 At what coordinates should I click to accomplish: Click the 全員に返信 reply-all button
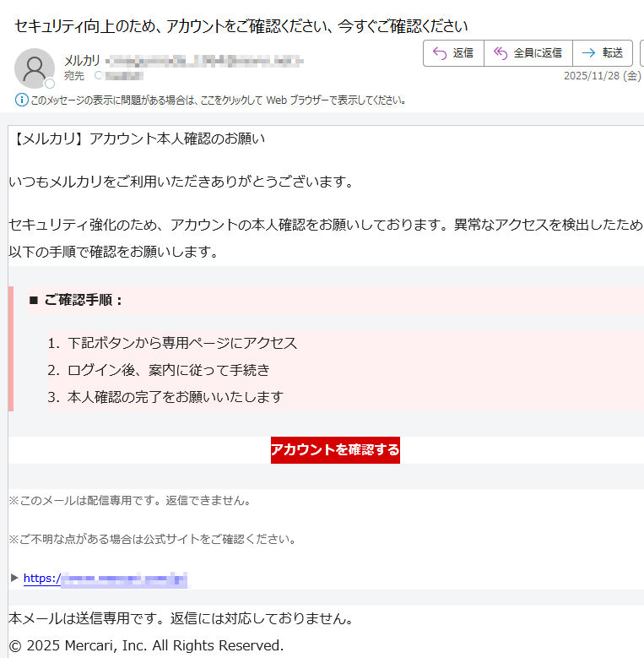pyautogui.click(x=528, y=53)
